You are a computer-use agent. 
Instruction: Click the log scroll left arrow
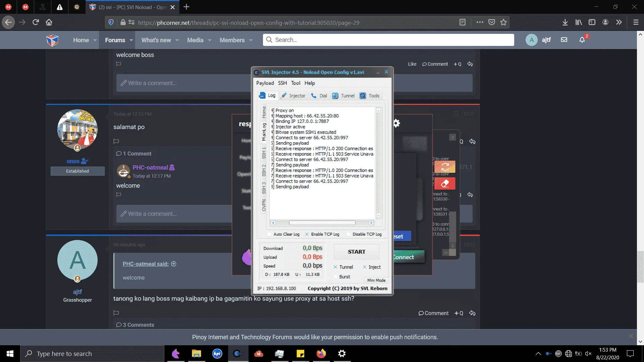pyautogui.click(x=273, y=223)
